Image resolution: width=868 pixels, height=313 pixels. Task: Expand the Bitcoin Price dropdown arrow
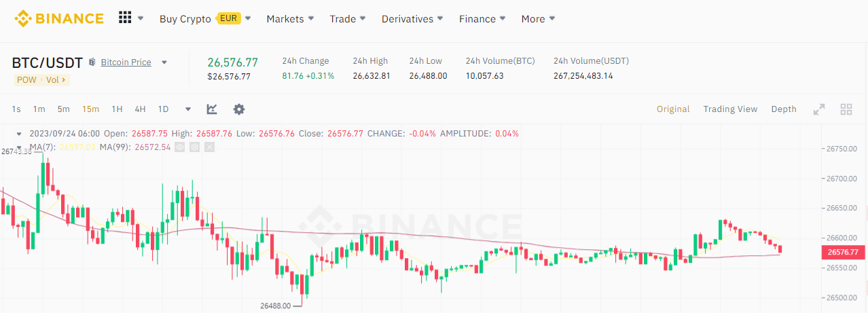click(x=164, y=62)
